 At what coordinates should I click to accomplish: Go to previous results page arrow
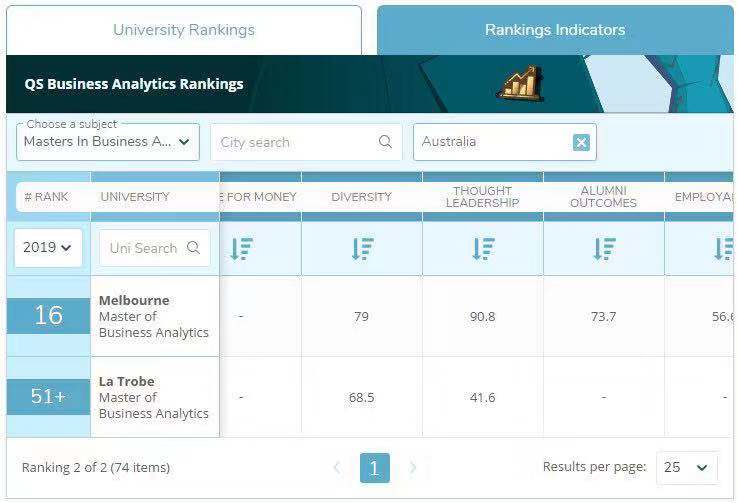(337, 467)
